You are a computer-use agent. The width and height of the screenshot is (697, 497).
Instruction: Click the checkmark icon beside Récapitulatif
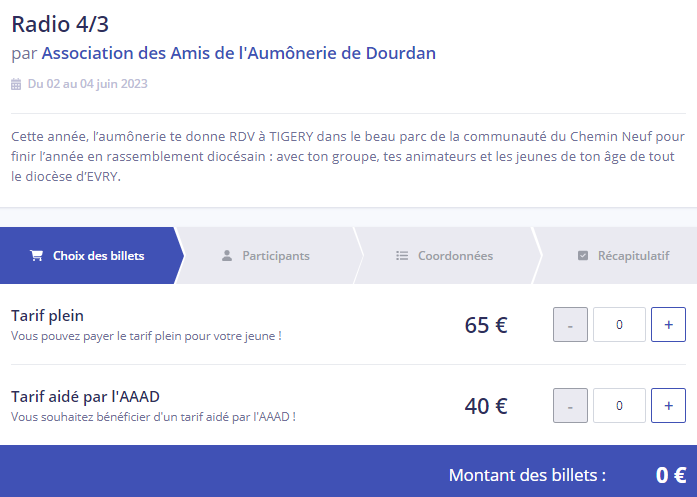tap(583, 256)
